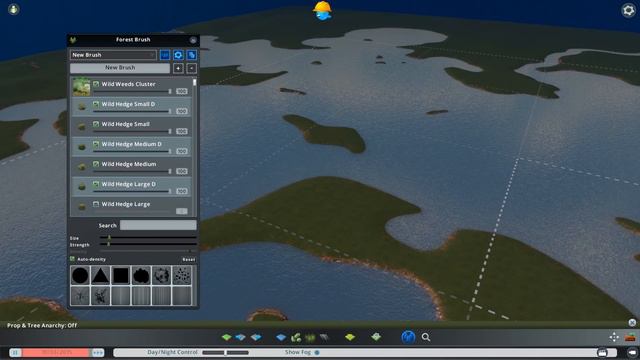Open the New Brush dropdown
Viewport: 640px width, 360px height.
pos(113,55)
